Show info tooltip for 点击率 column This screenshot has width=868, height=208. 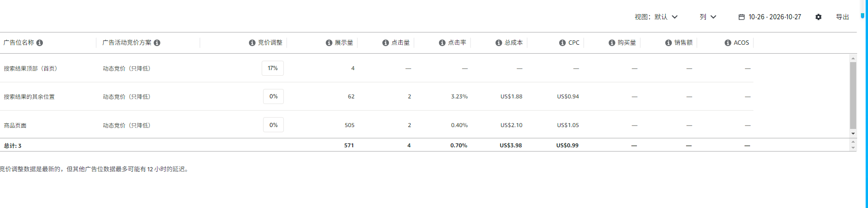442,43
